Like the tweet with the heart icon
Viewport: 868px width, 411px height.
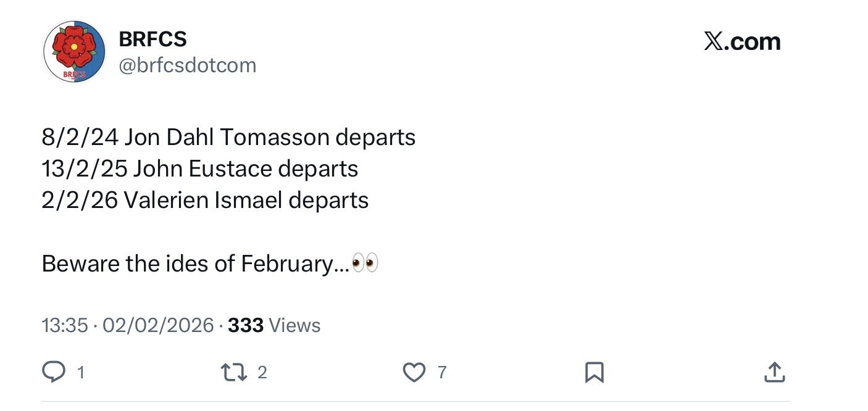pyautogui.click(x=414, y=372)
